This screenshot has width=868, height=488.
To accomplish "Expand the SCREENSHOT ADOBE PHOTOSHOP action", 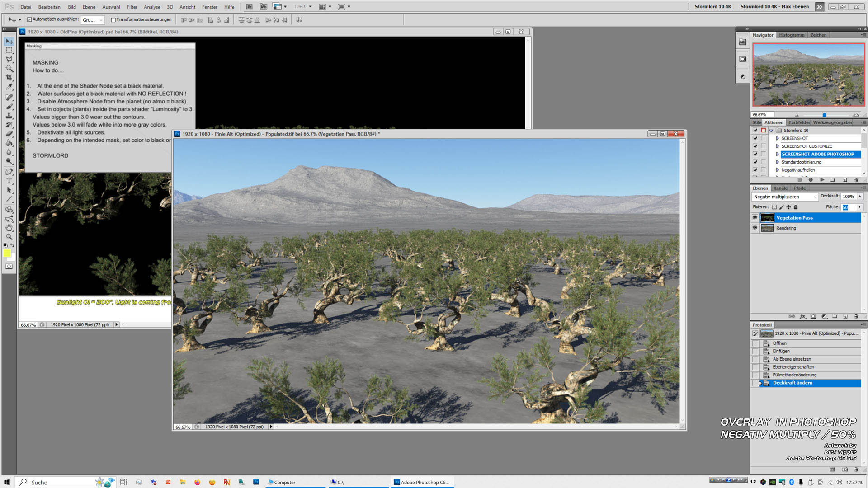I will tap(778, 154).
